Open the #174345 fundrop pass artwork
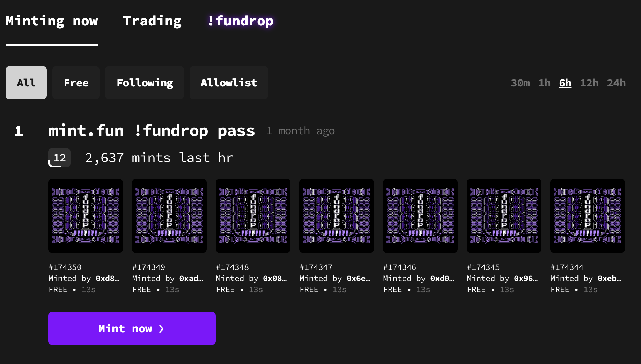641x364 pixels. [504, 215]
